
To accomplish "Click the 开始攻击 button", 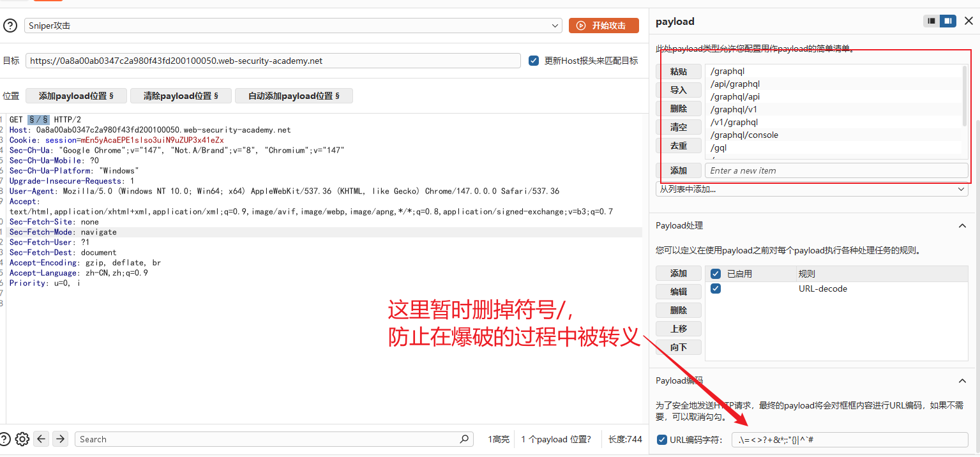I will coord(604,26).
